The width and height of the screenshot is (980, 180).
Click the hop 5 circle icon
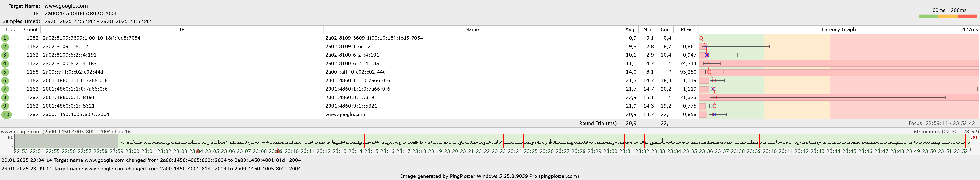click(5, 72)
